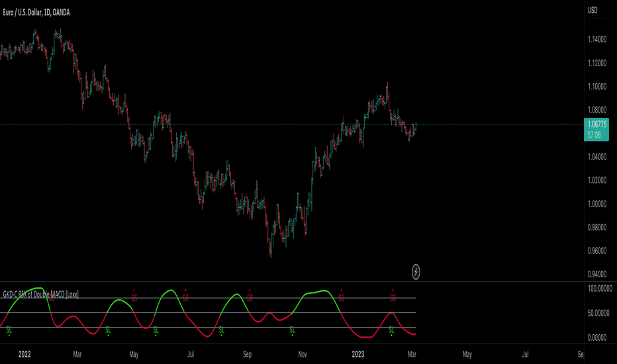
Task: Open the USD currency selector
Action: click(593, 10)
